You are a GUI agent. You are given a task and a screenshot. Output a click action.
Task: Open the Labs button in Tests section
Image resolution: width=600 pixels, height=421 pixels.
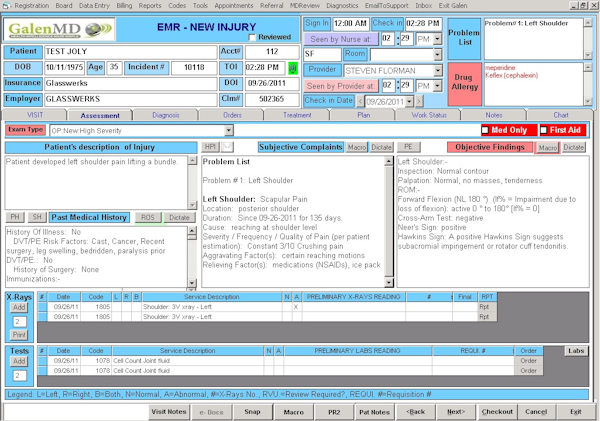(577, 351)
